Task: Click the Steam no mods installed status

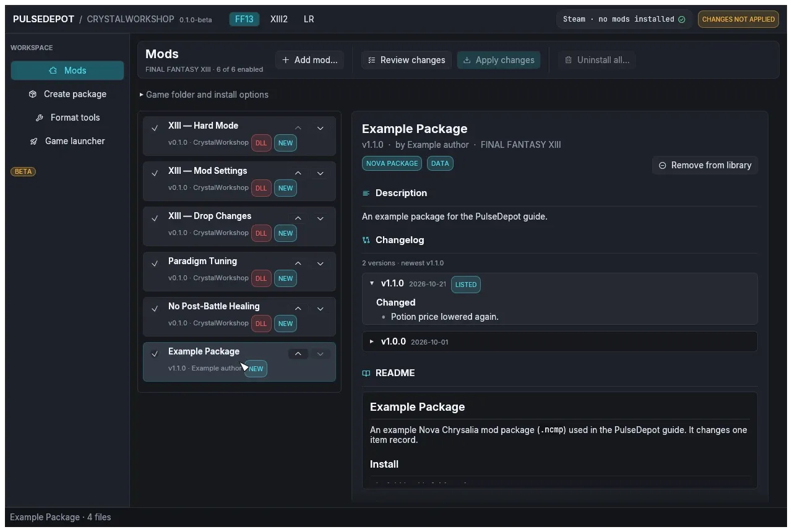Action: 624,19
